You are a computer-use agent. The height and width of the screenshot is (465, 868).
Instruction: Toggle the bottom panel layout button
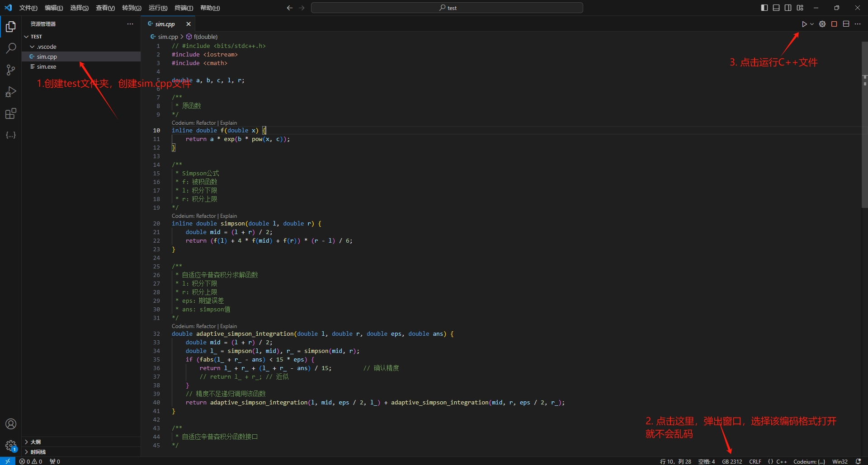[776, 8]
